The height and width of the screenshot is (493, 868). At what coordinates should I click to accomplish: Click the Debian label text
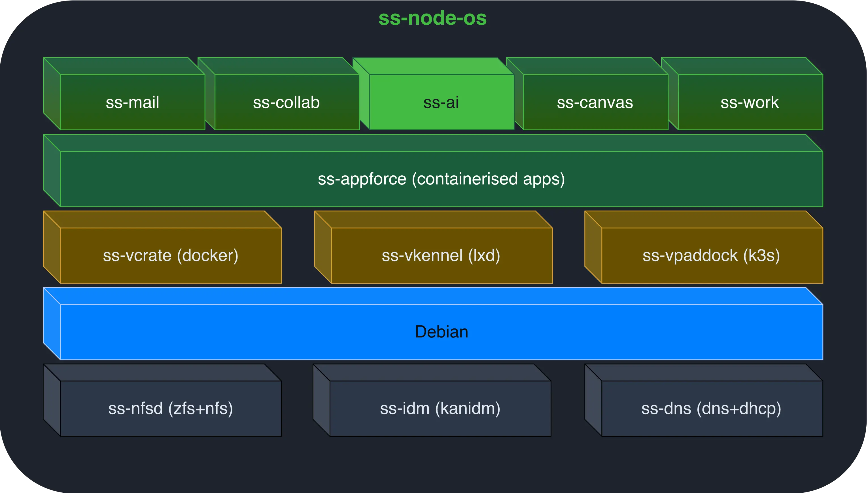pos(440,332)
